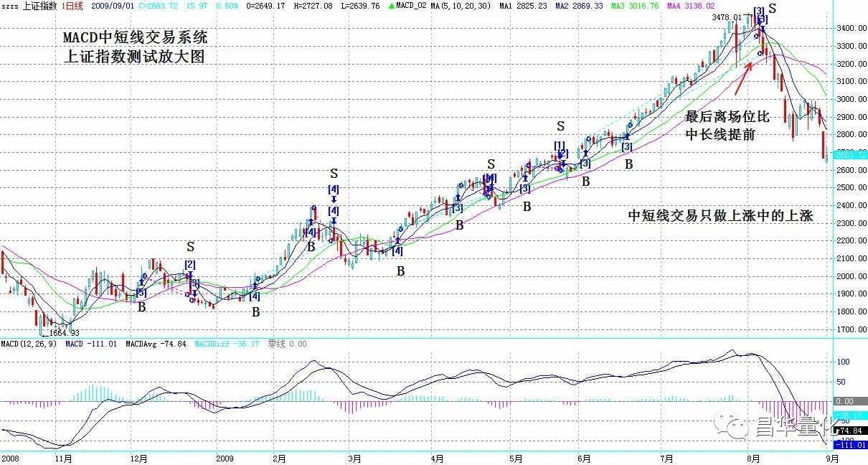Open the MACD(12,26,9) parameters label
The width and height of the screenshot is (868, 465).
point(29,344)
